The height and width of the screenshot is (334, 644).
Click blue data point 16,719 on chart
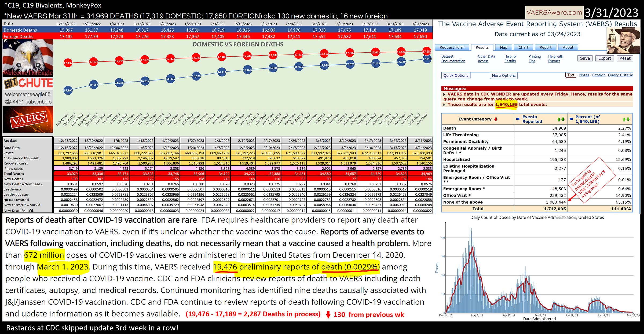(x=222, y=72)
